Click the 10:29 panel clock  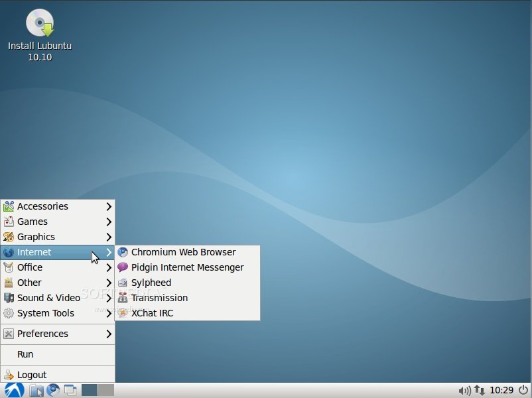click(x=502, y=391)
